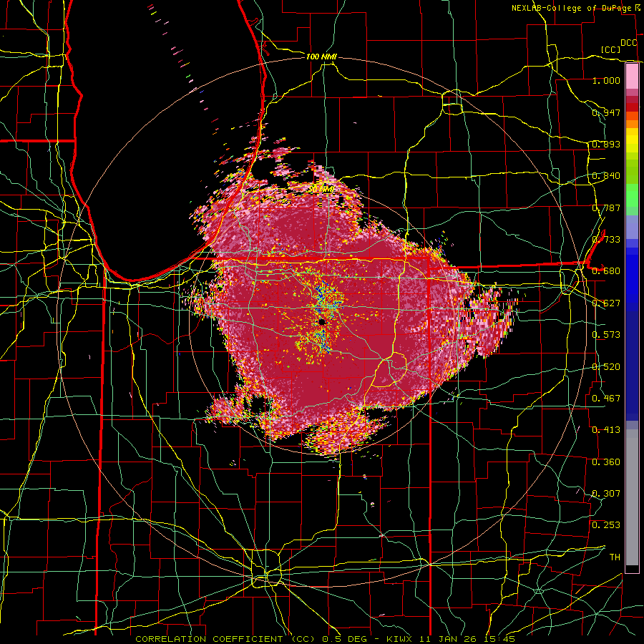Click the 0.840 legend value
Screen dimensions: 644x644
click(x=606, y=176)
